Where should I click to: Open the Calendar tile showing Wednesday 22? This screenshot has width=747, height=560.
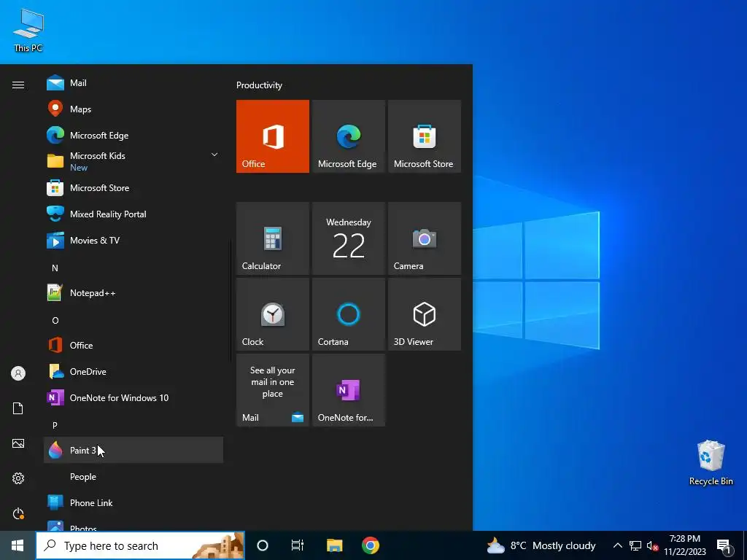[x=348, y=238]
